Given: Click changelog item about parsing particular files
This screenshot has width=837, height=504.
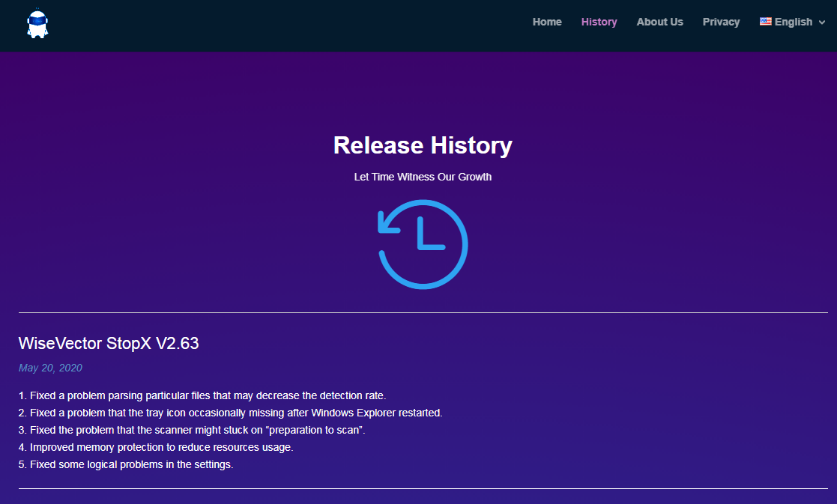Looking at the screenshot, I should (x=202, y=395).
